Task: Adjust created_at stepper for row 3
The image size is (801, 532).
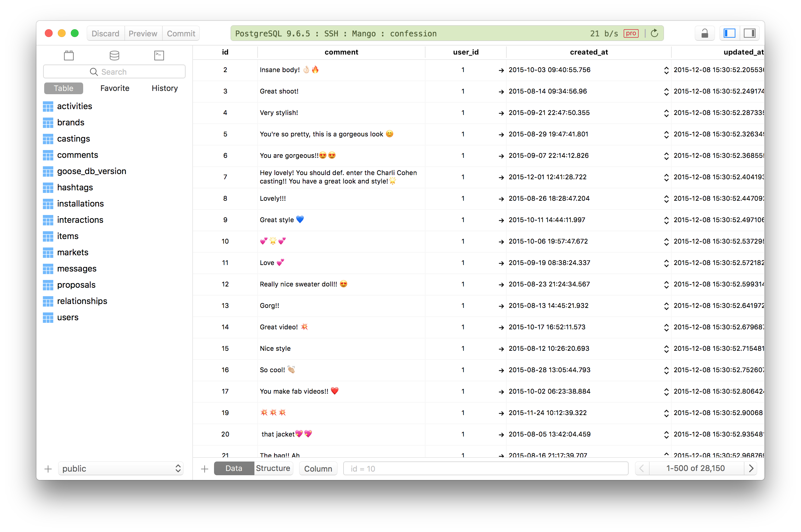Action: 666,92
